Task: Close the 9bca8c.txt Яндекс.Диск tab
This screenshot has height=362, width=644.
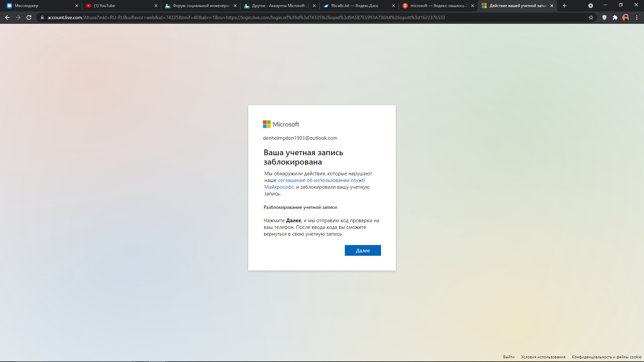Action: pos(393,6)
